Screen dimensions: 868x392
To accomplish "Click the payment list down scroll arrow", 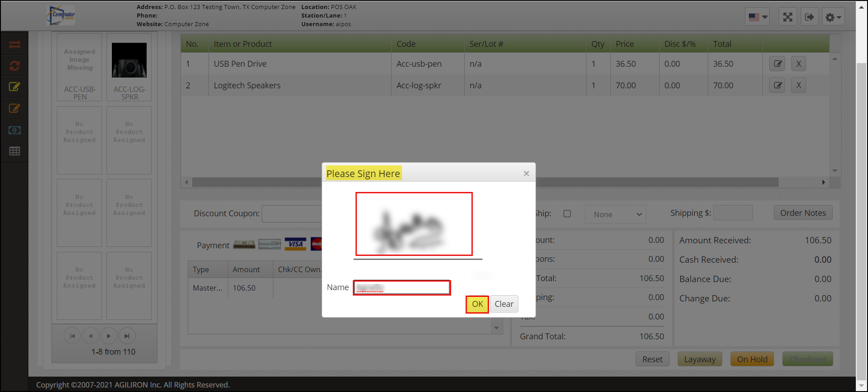I will [496, 328].
